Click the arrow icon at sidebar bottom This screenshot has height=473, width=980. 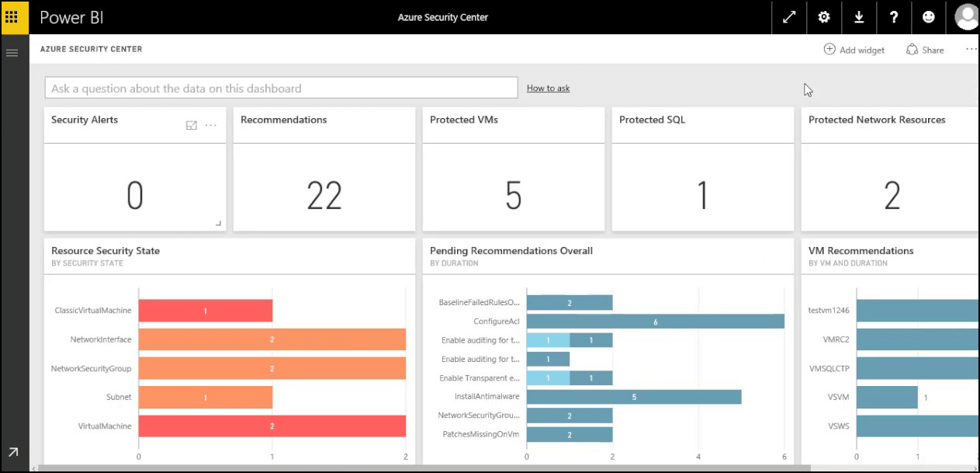tap(13, 452)
